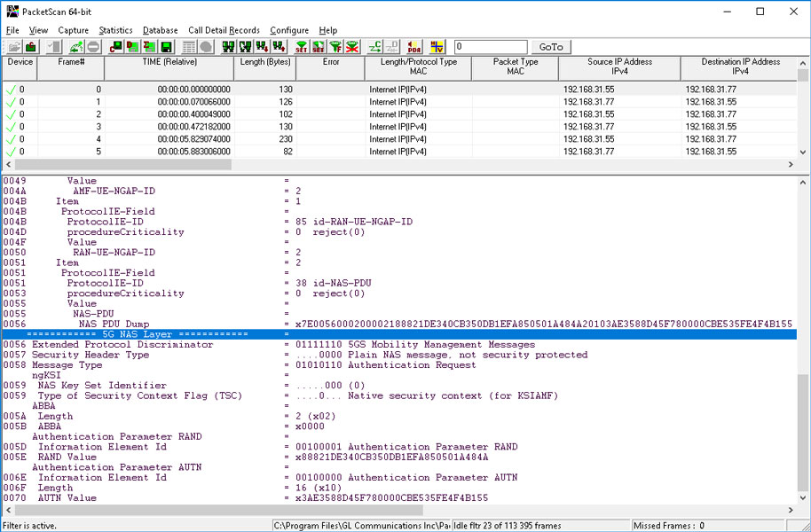The height and width of the screenshot is (532, 811).
Task: Click the Error column header
Action: click(x=330, y=68)
